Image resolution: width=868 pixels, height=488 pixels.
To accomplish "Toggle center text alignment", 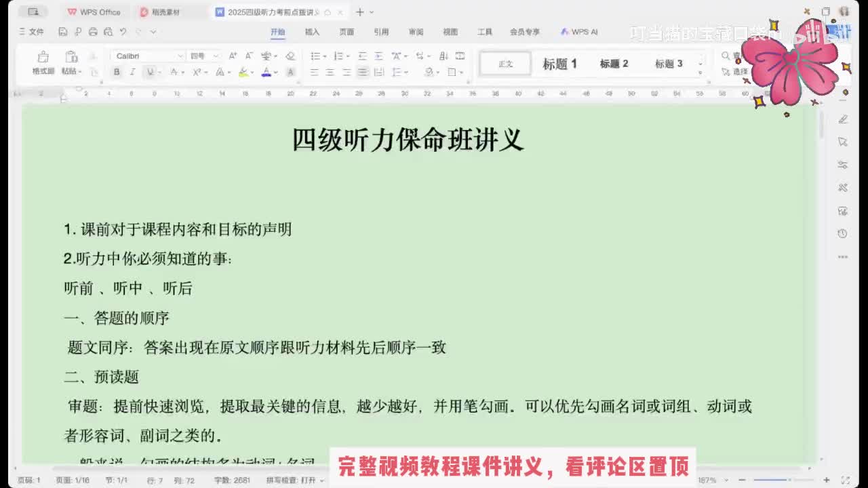I will [x=330, y=72].
